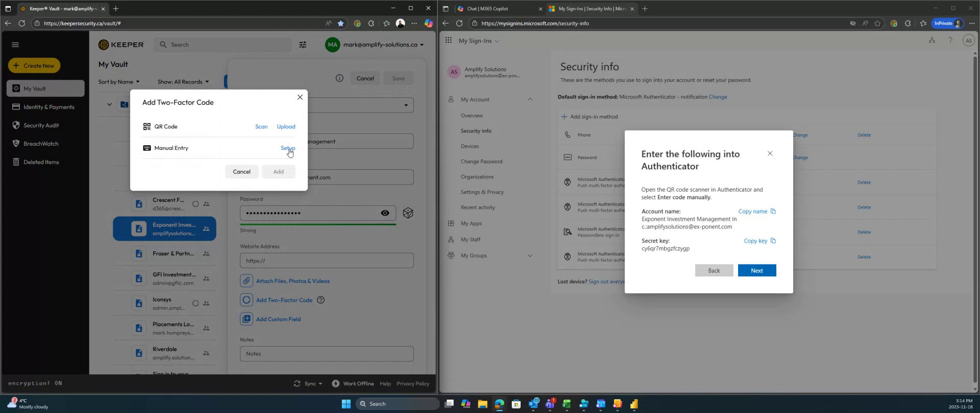Open File Explorer from taskbar
Viewport: 980px width, 413px height.
tap(482, 404)
